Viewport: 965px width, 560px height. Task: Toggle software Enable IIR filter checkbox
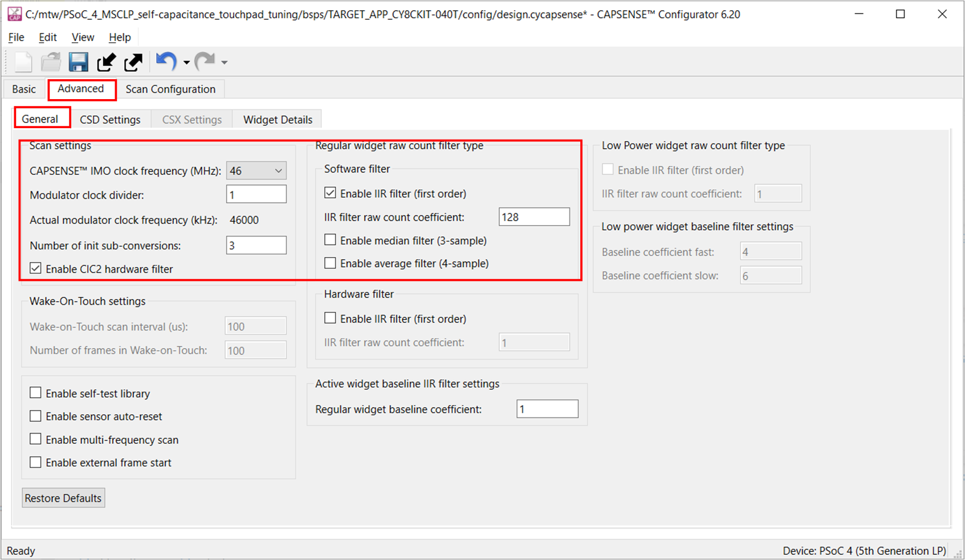click(330, 193)
